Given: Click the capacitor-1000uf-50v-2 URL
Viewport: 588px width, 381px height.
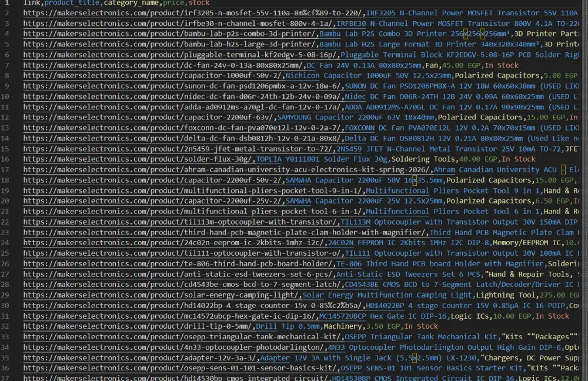Looking at the screenshot, I should 153,75.
